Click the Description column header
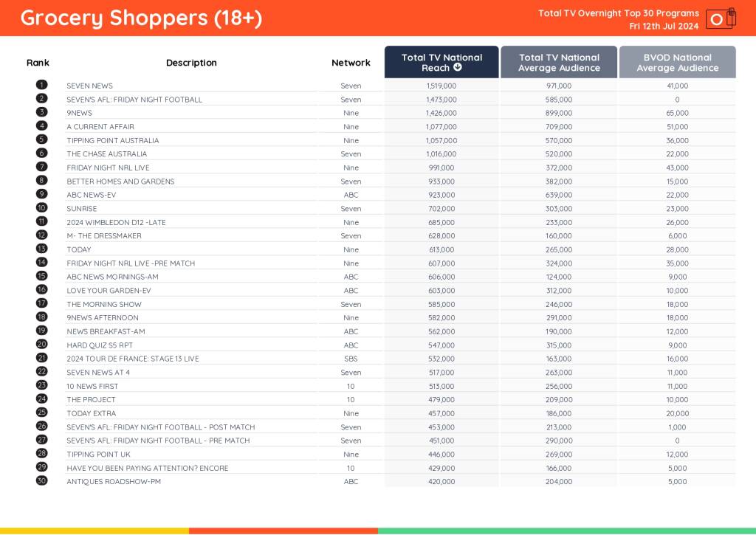This screenshot has width=756, height=535. point(191,63)
